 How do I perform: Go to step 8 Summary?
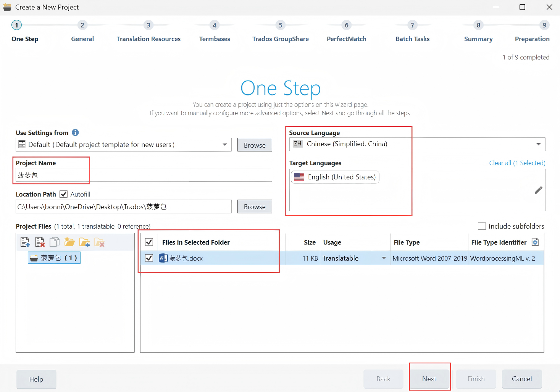click(478, 31)
